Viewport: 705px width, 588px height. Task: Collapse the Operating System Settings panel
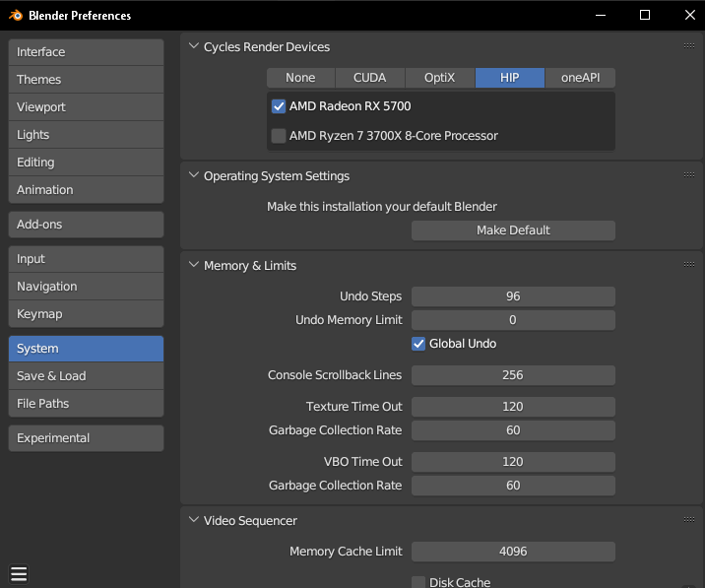194,175
